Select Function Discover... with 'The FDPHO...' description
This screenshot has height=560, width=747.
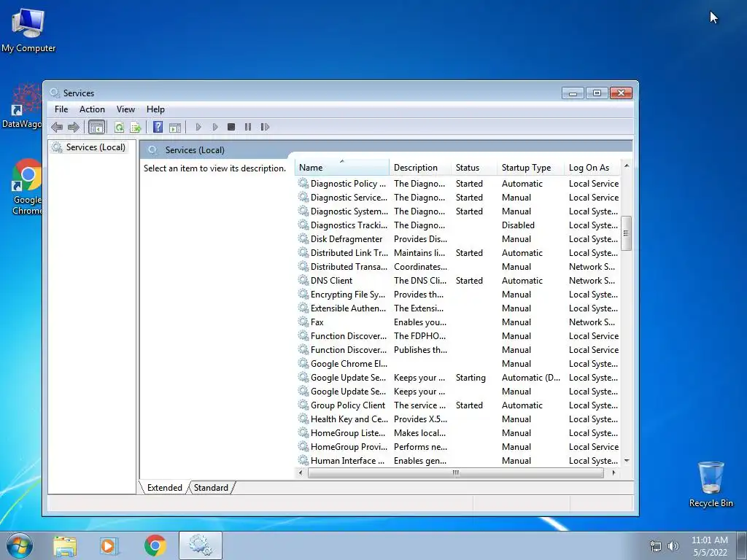(348, 335)
